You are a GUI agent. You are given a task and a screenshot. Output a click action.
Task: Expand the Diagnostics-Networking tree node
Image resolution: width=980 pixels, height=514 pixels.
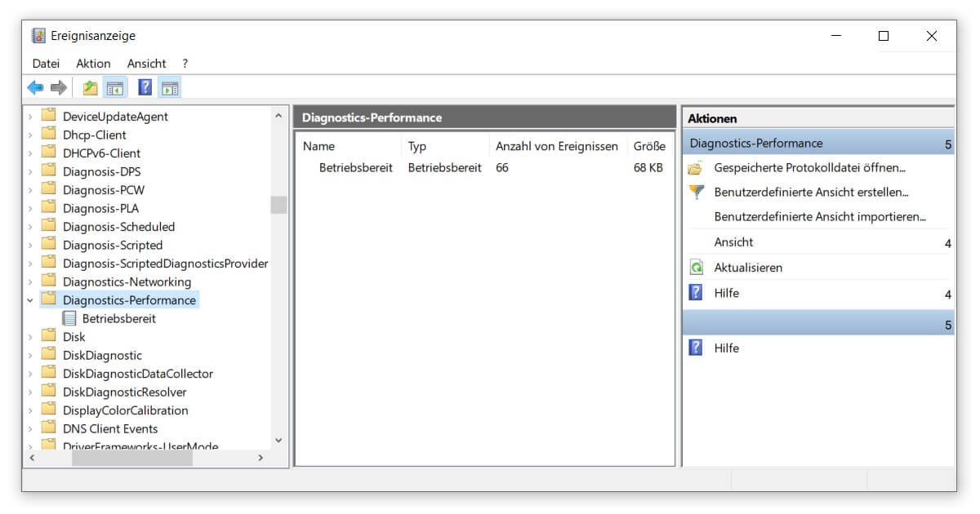30,282
